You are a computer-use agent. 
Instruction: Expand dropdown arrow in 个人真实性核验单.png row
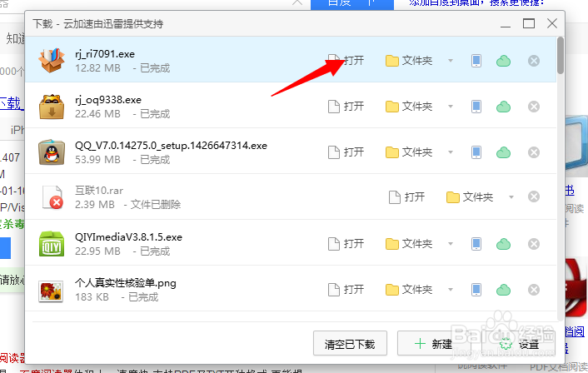click(451, 290)
